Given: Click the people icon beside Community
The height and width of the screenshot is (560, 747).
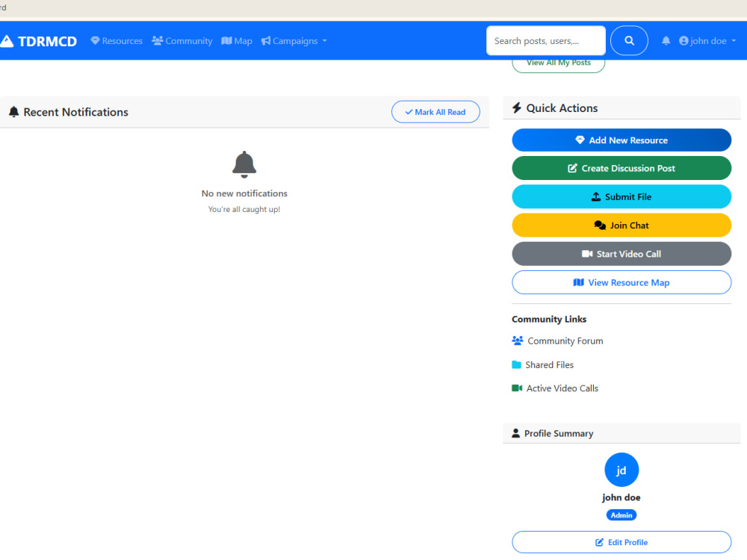Looking at the screenshot, I should click(157, 40).
